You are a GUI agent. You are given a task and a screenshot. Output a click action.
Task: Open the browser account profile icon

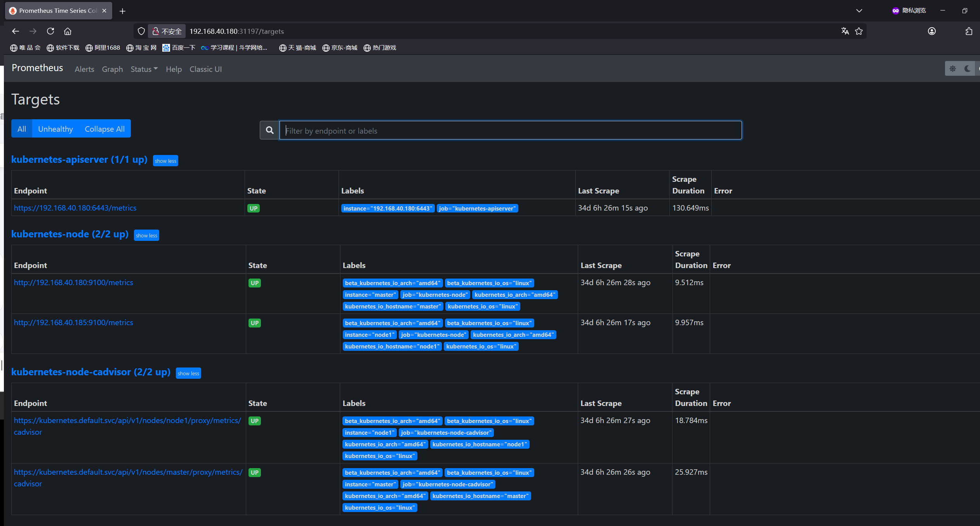click(931, 31)
